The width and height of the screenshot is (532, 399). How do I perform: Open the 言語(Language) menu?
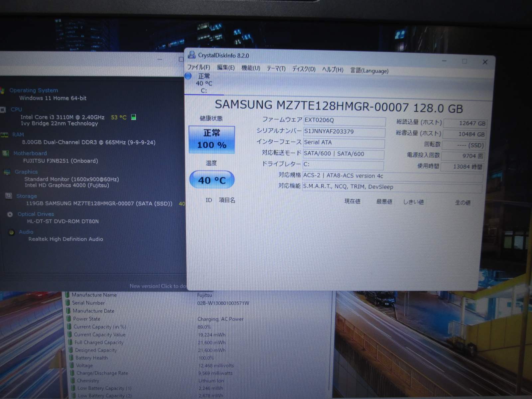(x=369, y=70)
